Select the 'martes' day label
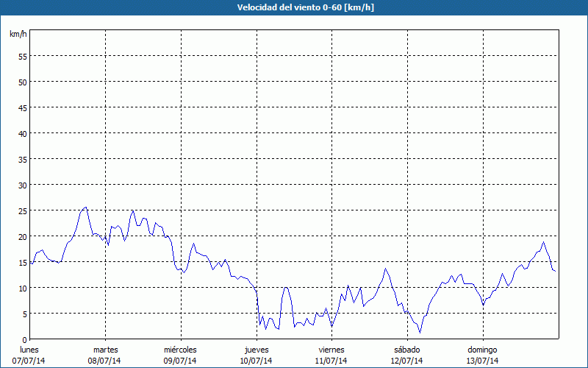The image size is (588, 368). 105,350
